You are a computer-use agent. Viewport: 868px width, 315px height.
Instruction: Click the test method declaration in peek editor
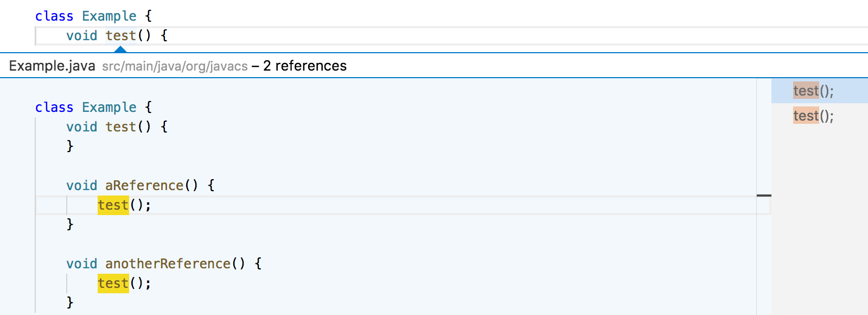(120, 127)
